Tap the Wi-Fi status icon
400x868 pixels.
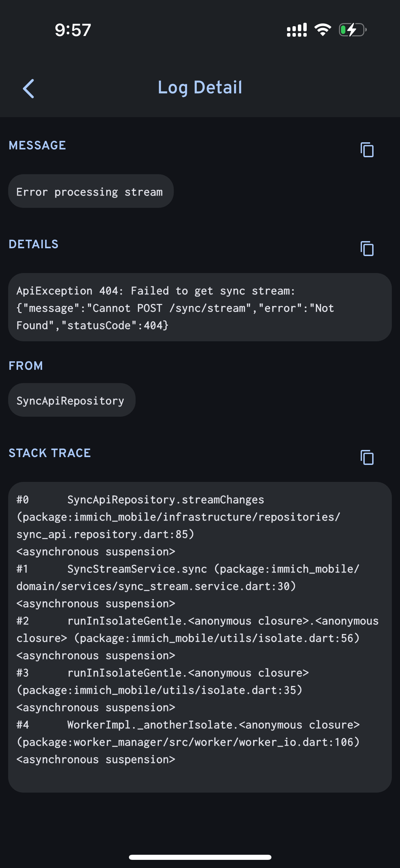[x=323, y=30]
